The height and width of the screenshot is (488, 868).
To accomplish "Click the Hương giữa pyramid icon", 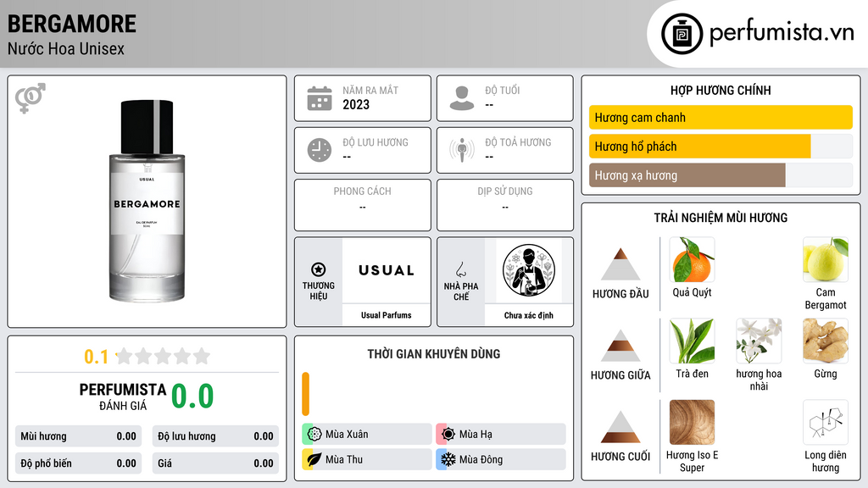I will click(x=620, y=346).
